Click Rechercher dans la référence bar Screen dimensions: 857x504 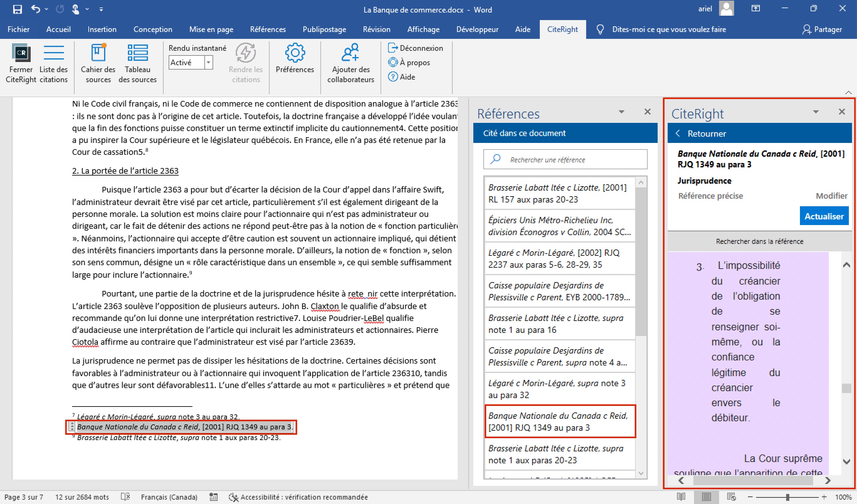[x=760, y=241]
